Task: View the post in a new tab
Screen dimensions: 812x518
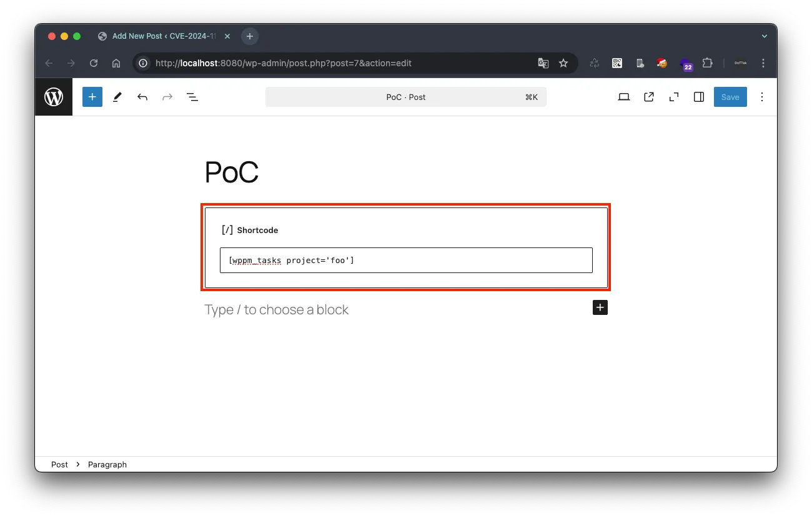Action: 649,97
